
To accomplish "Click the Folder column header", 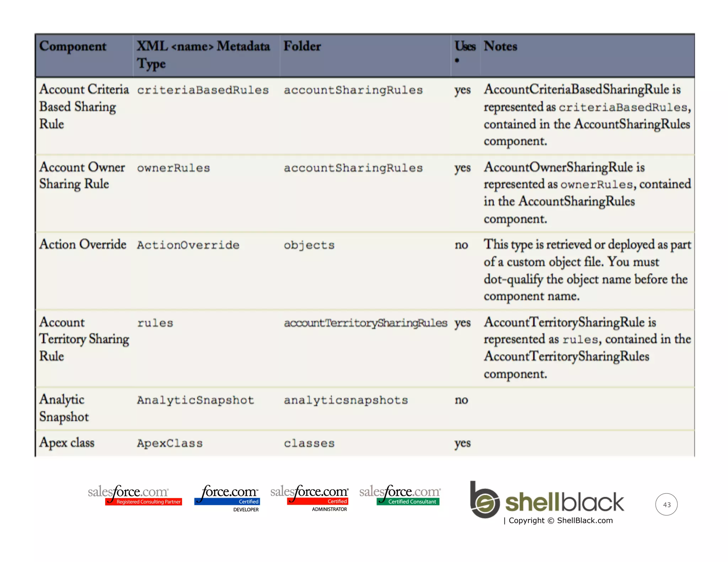I will (x=302, y=47).
